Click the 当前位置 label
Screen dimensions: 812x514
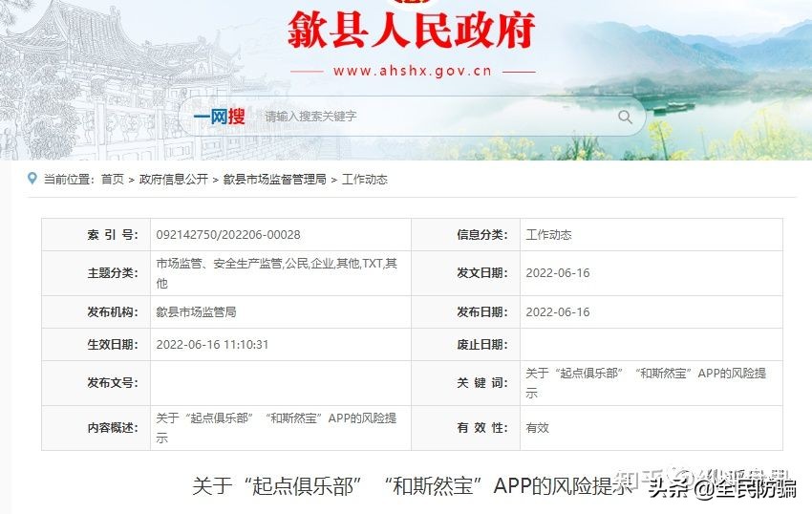click(x=69, y=180)
